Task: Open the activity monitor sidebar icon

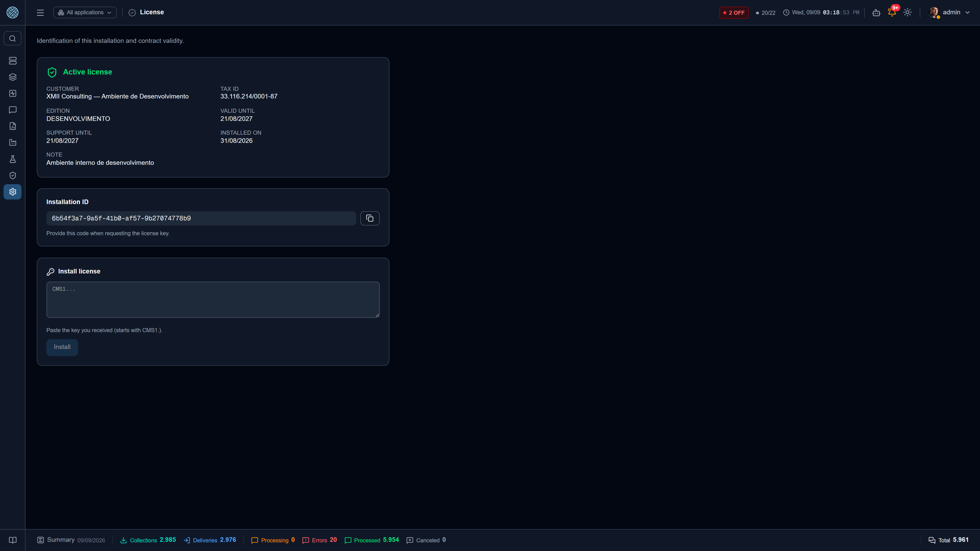Action: click(x=13, y=94)
